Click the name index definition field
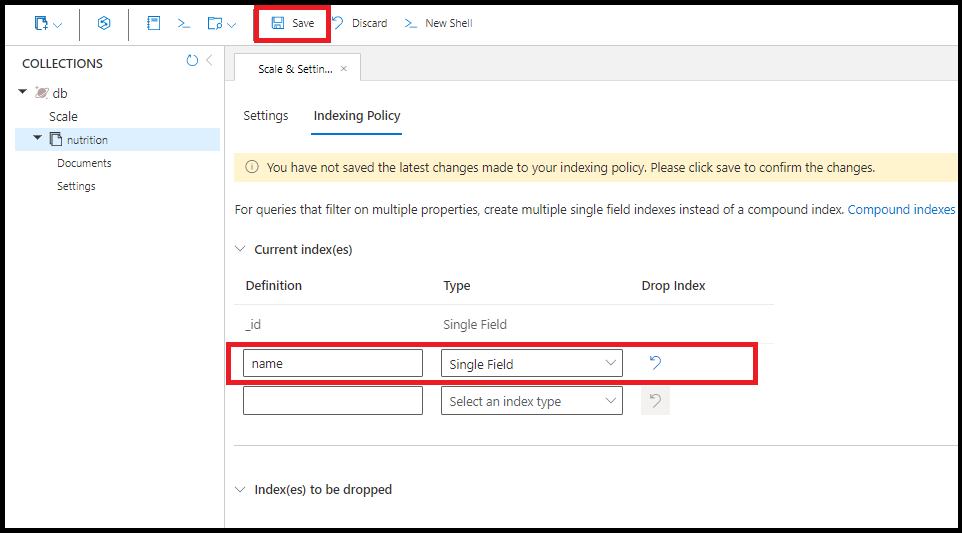This screenshot has height=533, width=962. [333, 363]
